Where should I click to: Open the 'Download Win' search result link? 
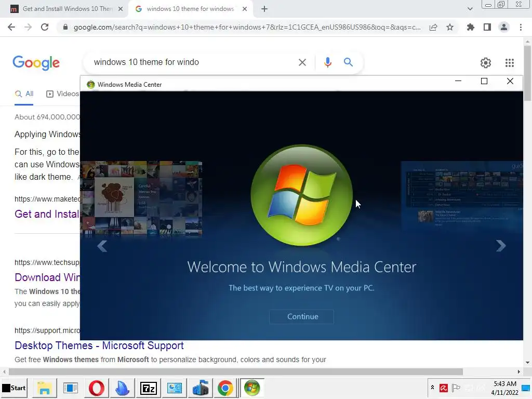point(47,277)
